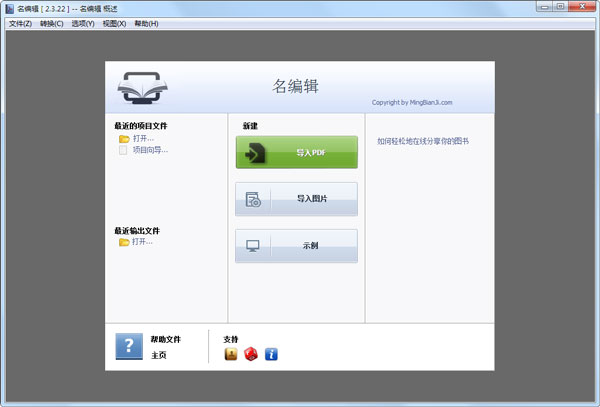The image size is (600, 407).
Task: Click the 示例 button
Action: [297, 246]
